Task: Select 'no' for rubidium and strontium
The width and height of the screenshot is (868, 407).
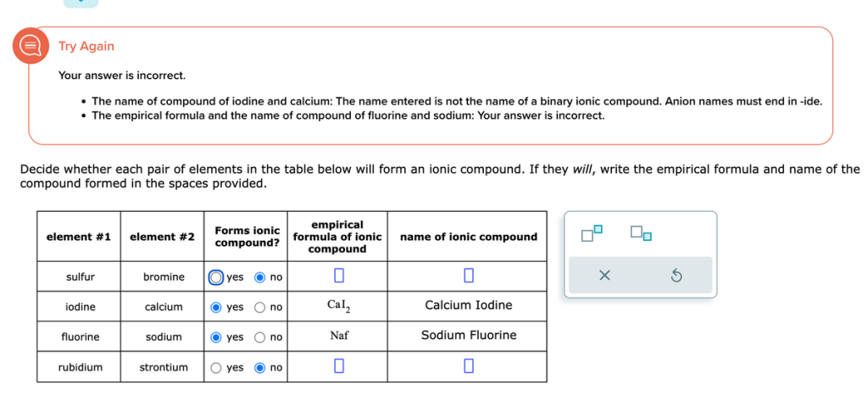Action: point(260,367)
